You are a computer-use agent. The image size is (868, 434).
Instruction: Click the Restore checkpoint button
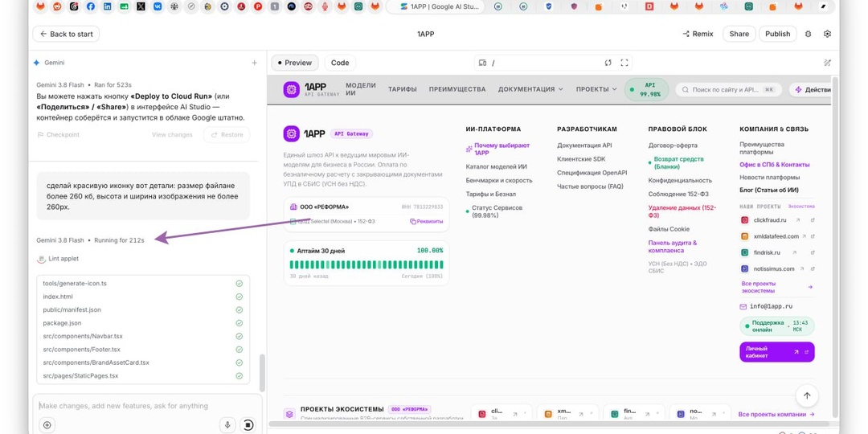[x=227, y=135]
